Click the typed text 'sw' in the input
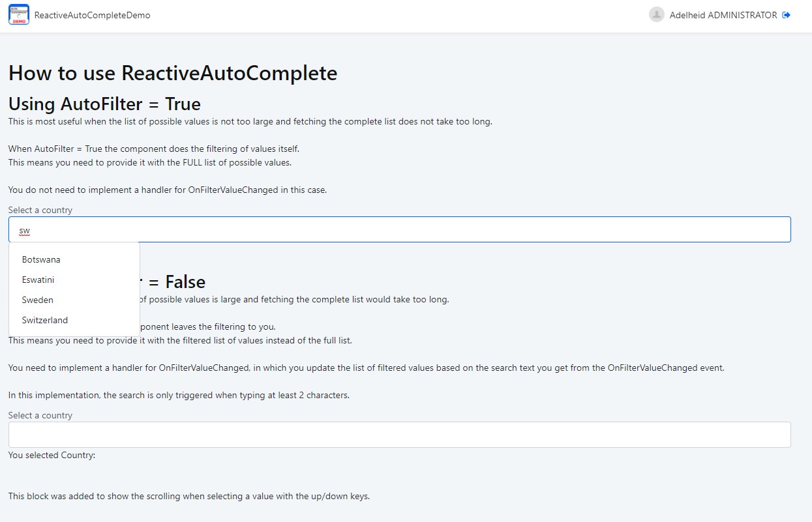The height and width of the screenshot is (522, 812). (24, 230)
